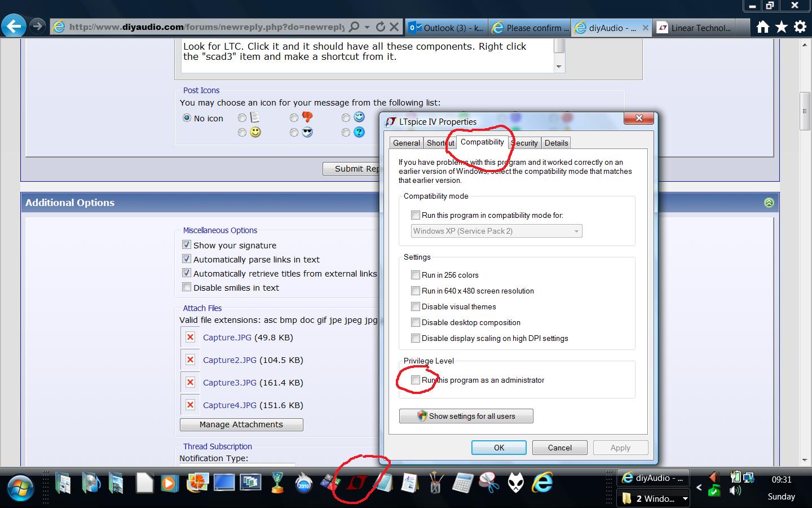This screenshot has width=812, height=508.
Task: Open the blank document taskbar icon
Action: pos(144,483)
